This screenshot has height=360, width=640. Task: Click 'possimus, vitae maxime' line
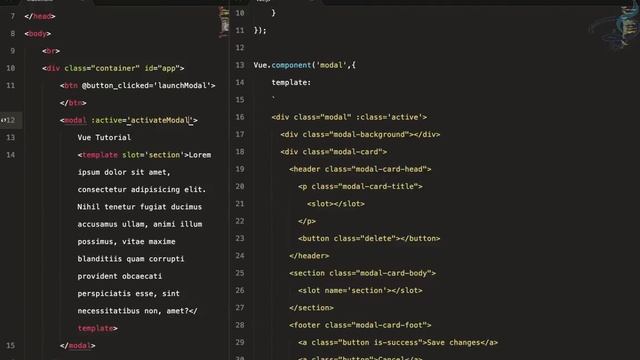tap(127, 242)
